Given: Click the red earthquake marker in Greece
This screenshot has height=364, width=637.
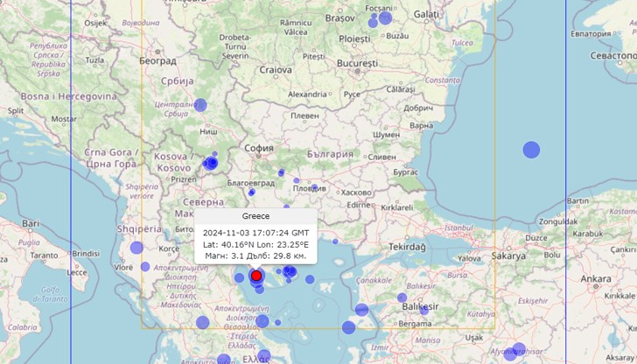Looking at the screenshot, I should (x=256, y=276).
